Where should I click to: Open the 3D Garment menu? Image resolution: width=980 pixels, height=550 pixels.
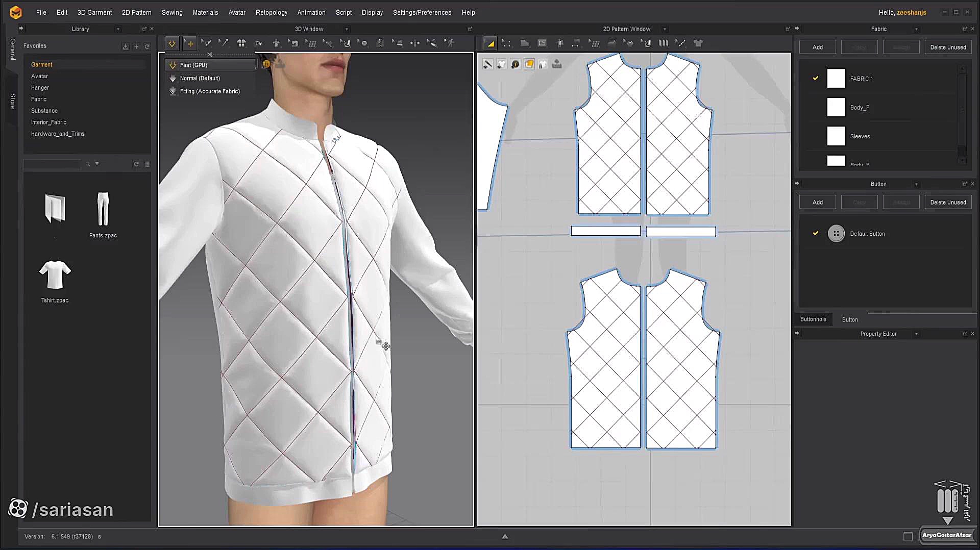pyautogui.click(x=94, y=12)
